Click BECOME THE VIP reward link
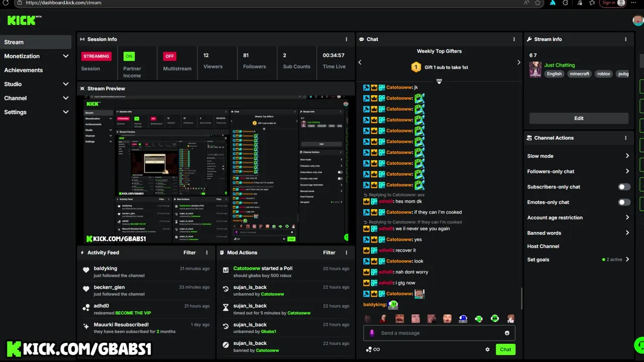 tap(133, 313)
